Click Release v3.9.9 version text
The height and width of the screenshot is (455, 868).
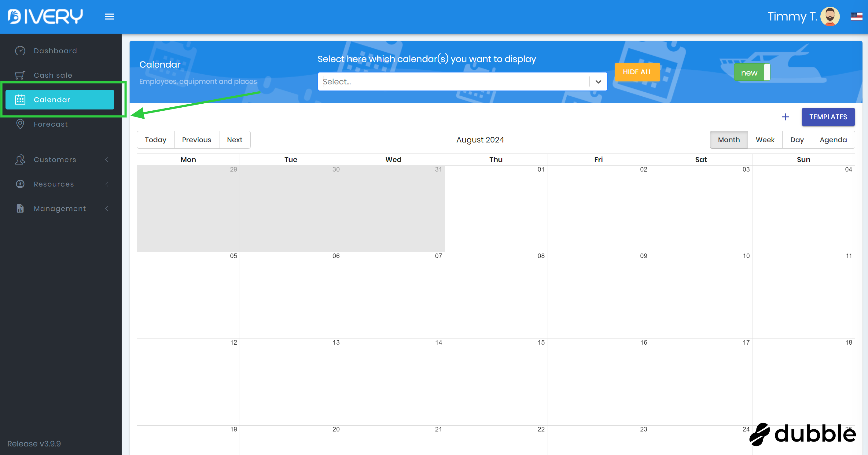[34, 444]
